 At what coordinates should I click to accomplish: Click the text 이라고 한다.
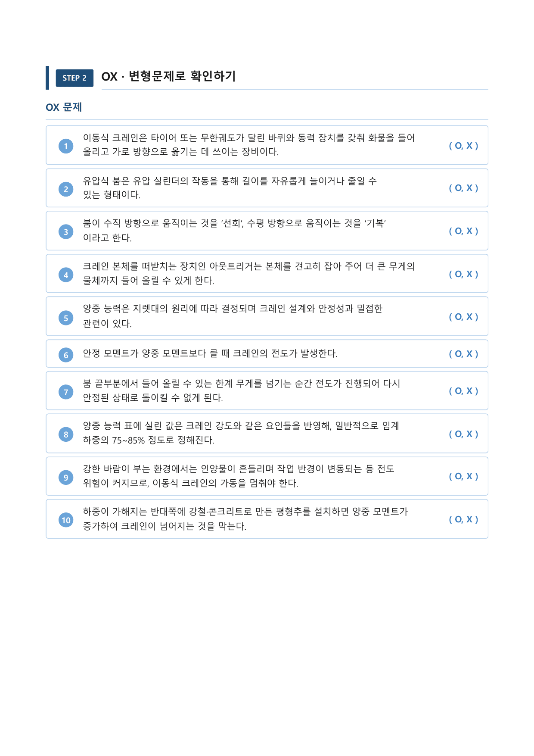coord(107,238)
